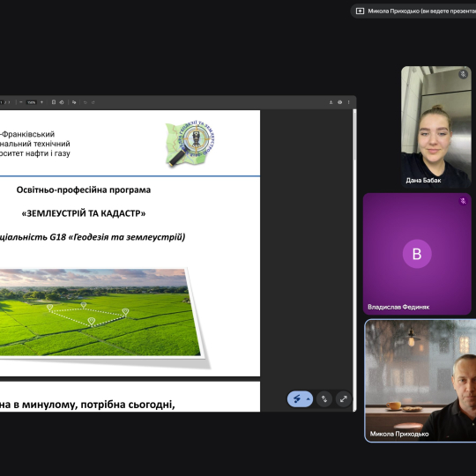The height and width of the screenshot is (476, 476).
Task: Click the name label Владислав Фединяк
Action: [398, 307]
